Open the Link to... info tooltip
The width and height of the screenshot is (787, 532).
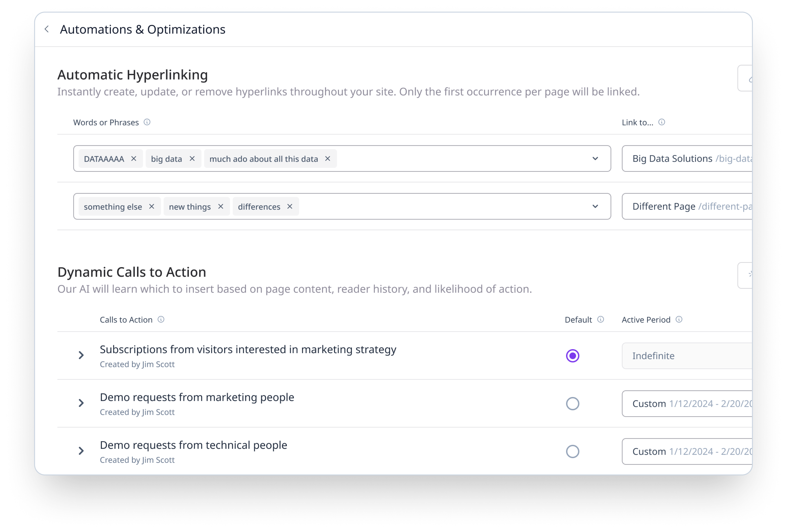(x=662, y=122)
